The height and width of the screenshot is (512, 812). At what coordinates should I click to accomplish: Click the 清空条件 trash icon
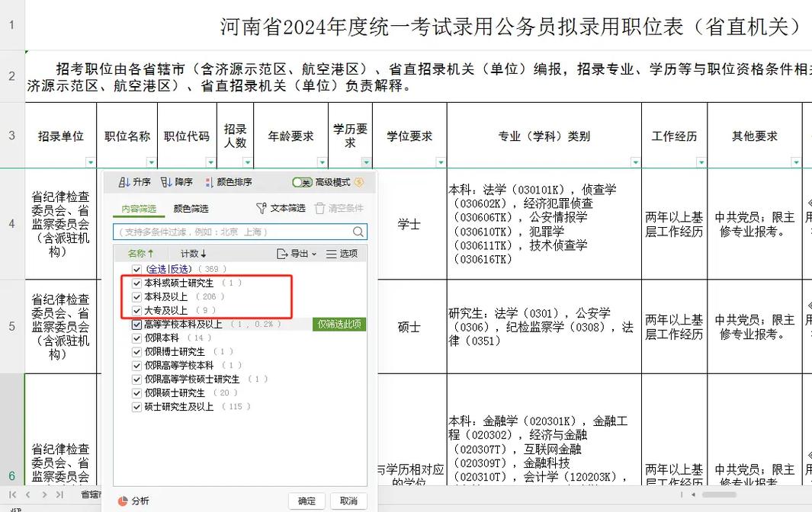(319, 208)
